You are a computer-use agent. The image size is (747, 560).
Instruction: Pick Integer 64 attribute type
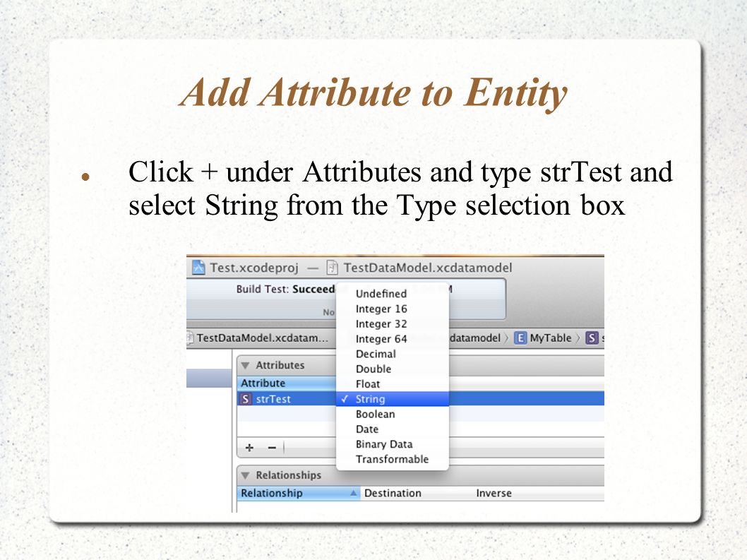click(x=393, y=339)
